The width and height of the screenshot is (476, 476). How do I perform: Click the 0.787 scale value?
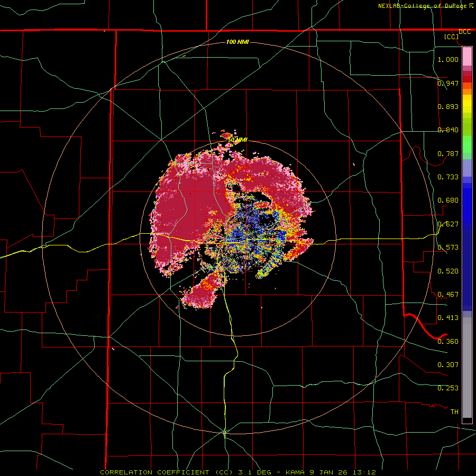pos(448,153)
